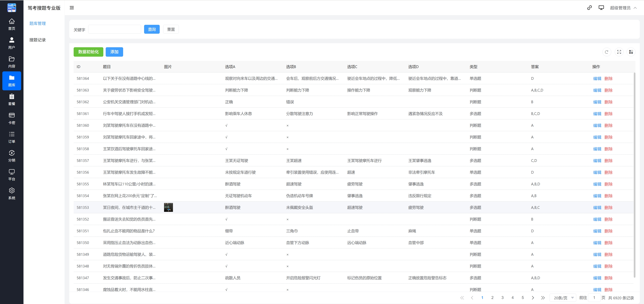
Task: Go to page 3
Action: pyautogui.click(x=502, y=298)
